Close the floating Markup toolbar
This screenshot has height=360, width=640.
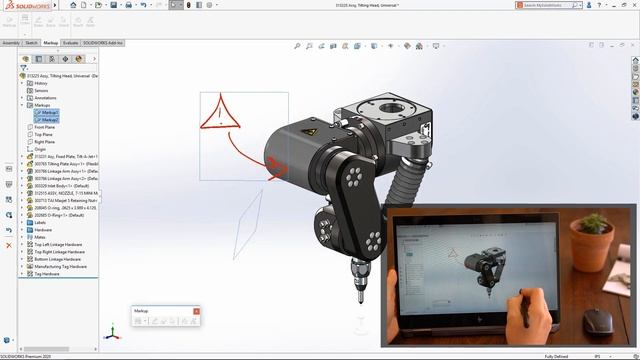tap(196, 311)
